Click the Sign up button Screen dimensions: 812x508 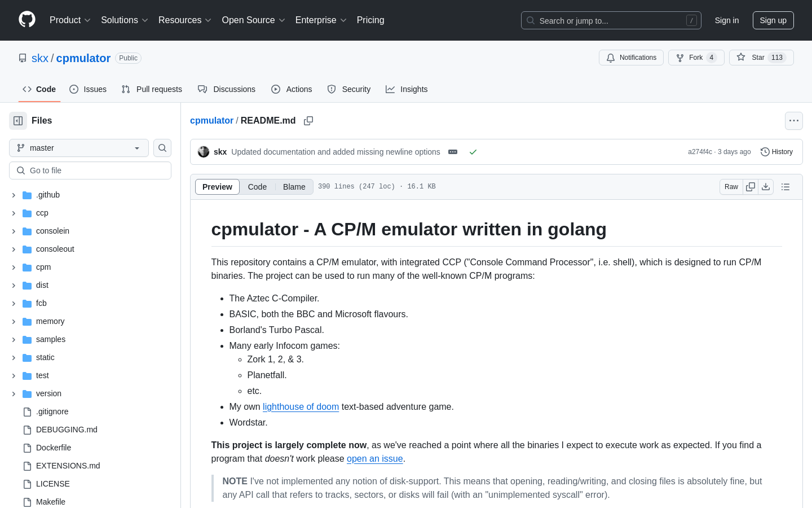coord(773,20)
